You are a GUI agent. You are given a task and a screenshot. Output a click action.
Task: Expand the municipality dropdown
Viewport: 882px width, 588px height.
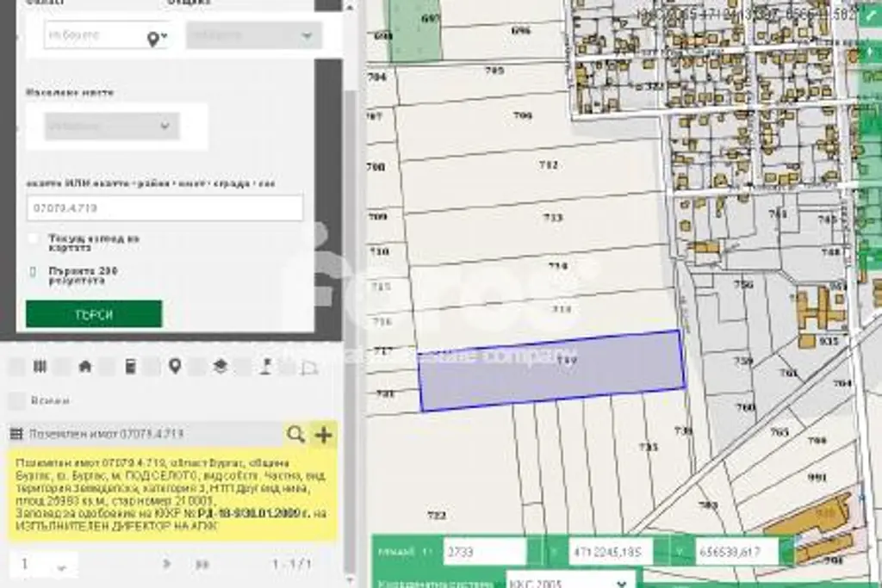click(x=254, y=36)
